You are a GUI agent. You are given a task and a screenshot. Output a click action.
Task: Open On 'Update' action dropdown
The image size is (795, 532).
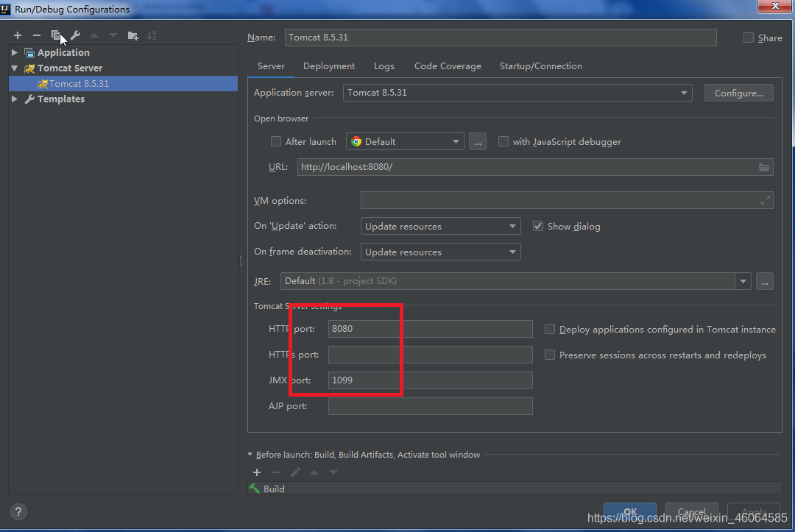pyautogui.click(x=441, y=226)
